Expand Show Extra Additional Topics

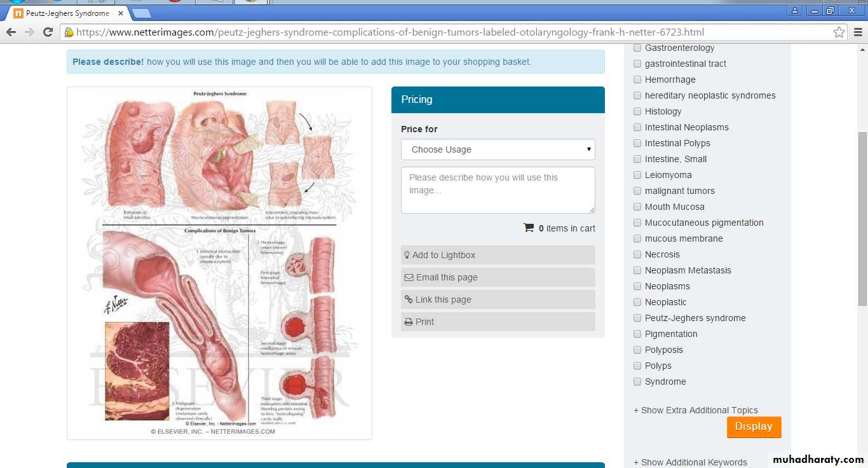click(695, 410)
